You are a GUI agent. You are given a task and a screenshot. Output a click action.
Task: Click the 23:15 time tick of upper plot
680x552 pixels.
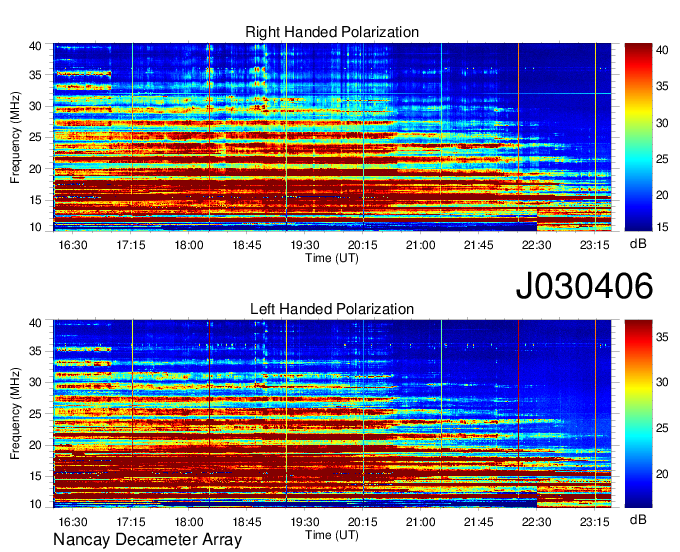click(x=595, y=245)
